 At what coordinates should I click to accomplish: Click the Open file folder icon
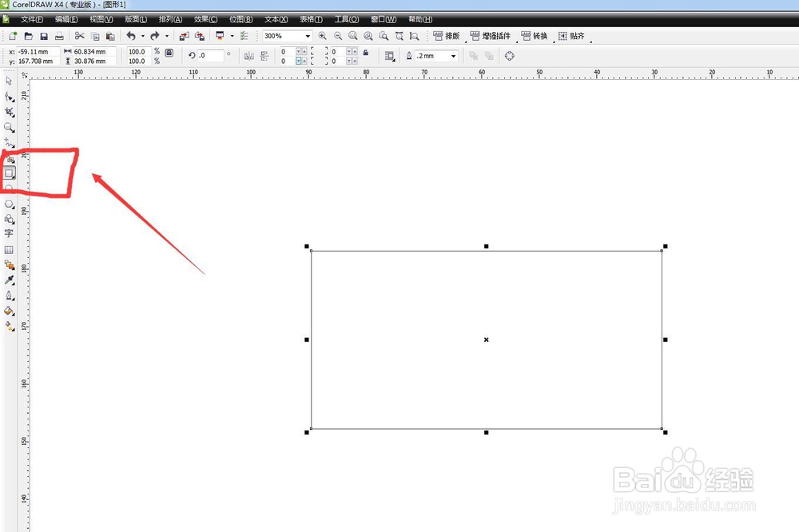pyautogui.click(x=29, y=36)
